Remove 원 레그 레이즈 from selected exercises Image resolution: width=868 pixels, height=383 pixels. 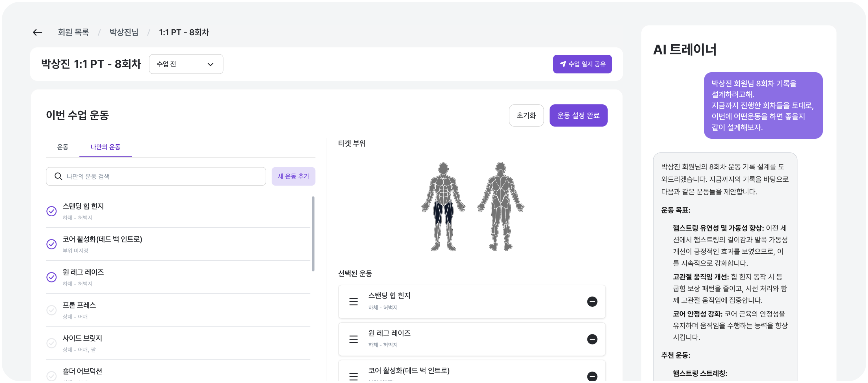[592, 339]
